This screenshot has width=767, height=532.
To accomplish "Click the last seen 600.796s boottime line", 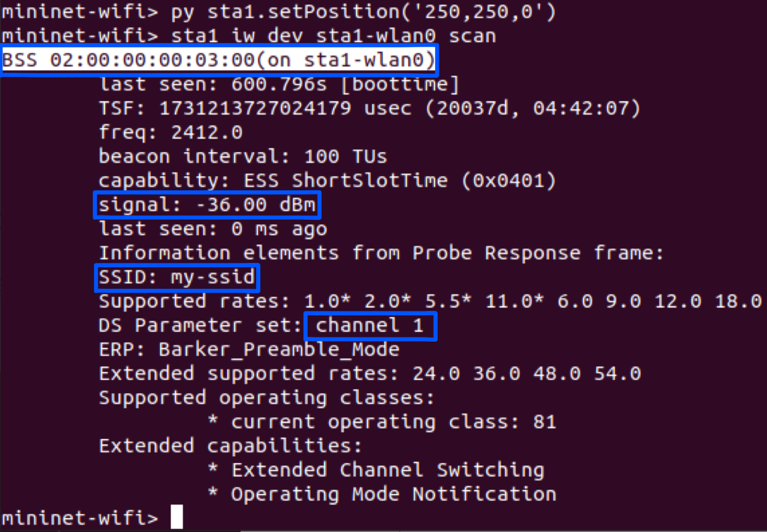I will tap(279, 84).
